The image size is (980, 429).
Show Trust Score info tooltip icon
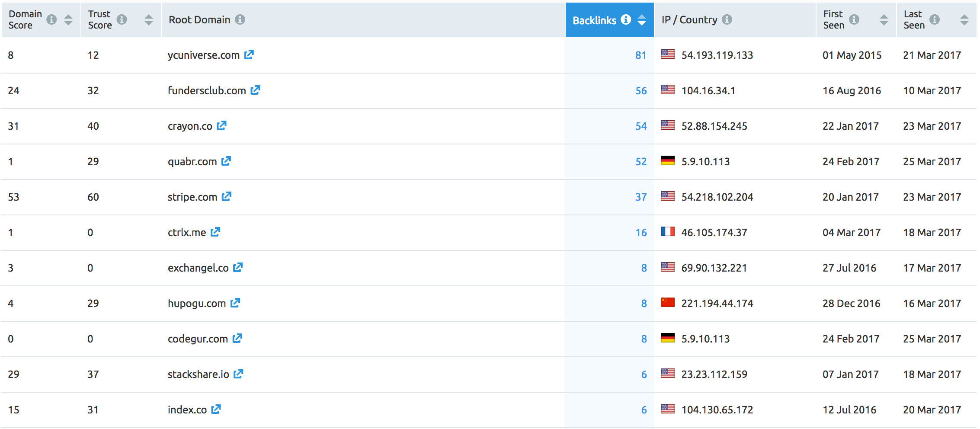pyautogui.click(x=122, y=19)
